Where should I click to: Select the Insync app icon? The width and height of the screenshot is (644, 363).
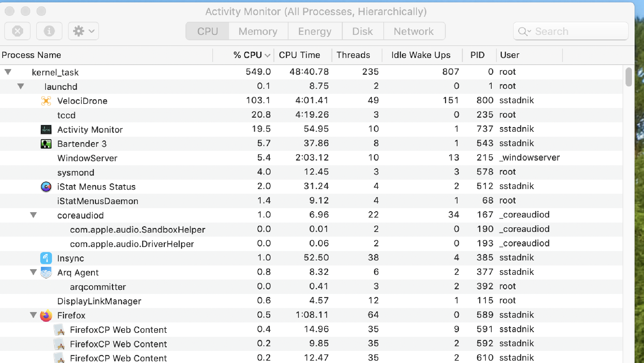click(46, 258)
